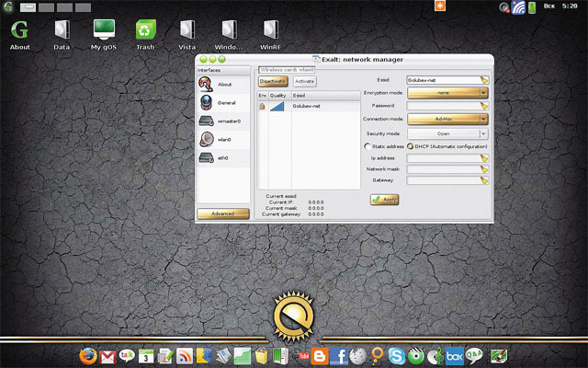This screenshot has height=368, width=588.
Task: Open the WinRE drive desktop icon
Action: click(270, 35)
